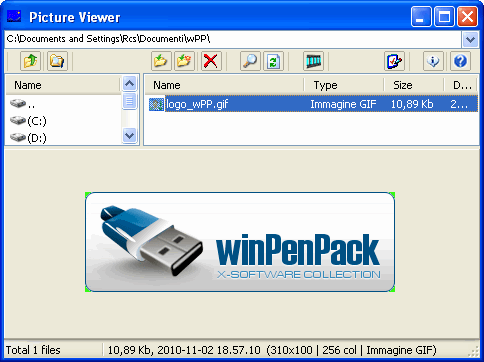Close the Picture Viewer window
The width and height of the screenshot is (484, 362).
467,16
